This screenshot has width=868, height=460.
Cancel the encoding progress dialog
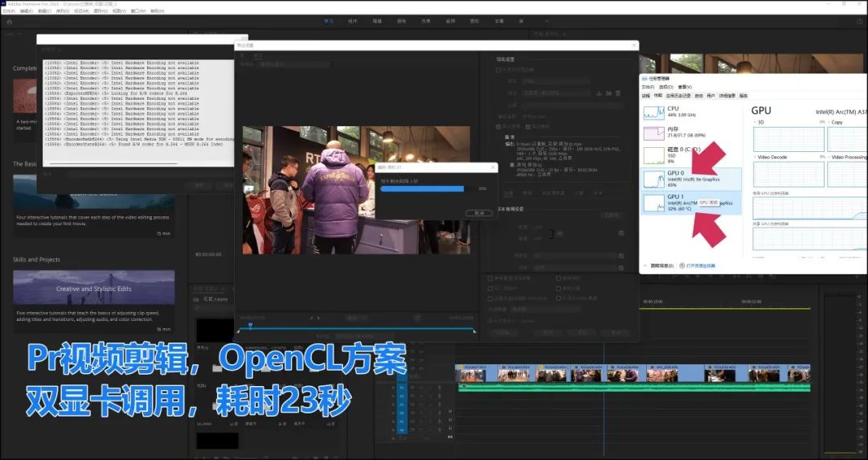tap(479, 213)
